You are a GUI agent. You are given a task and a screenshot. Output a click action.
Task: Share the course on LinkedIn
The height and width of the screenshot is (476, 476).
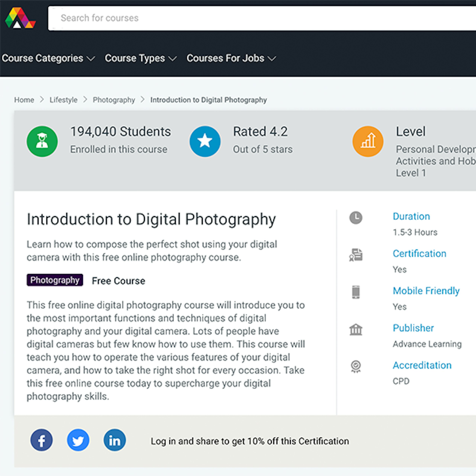click(x=115, y=440)
